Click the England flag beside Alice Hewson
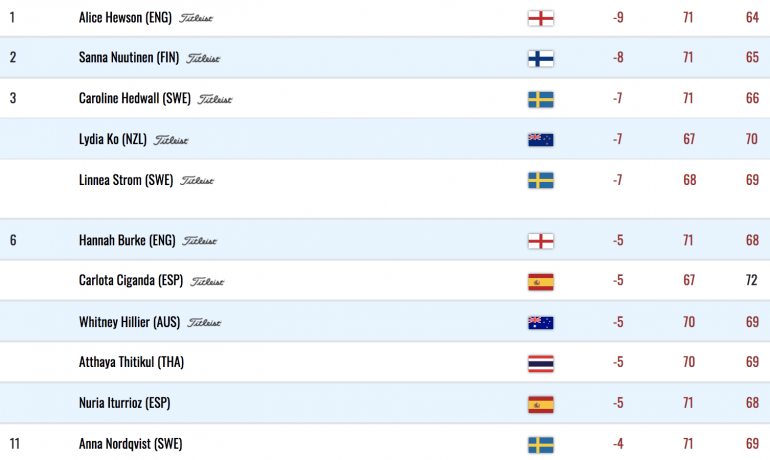Viewport: 770px width, 460px height. tap(541, 18)
